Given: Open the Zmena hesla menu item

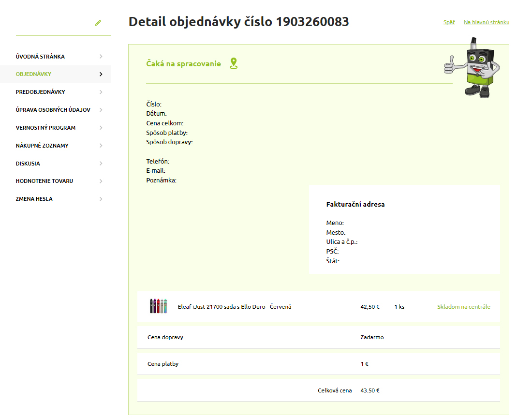Looking at the screenshot, I should click(34, 199).
